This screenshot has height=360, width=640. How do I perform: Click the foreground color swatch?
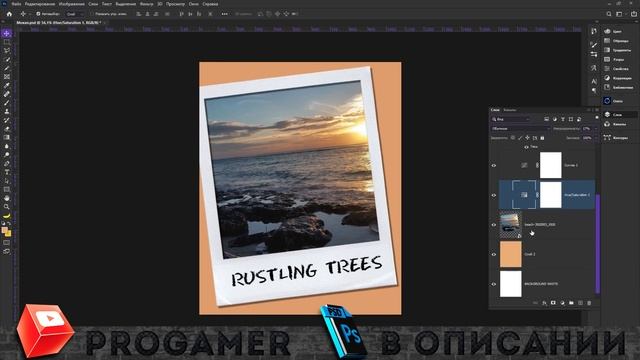click(5, 230)
